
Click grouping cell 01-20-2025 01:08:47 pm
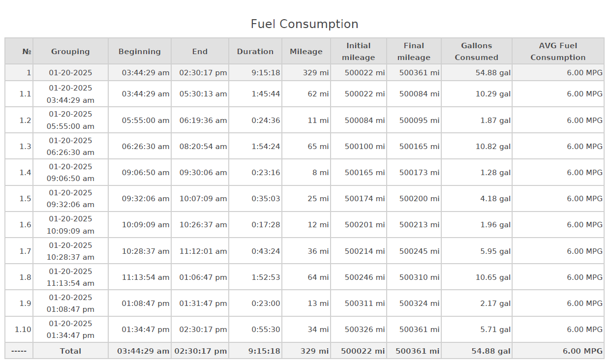(x=70, y=303)
